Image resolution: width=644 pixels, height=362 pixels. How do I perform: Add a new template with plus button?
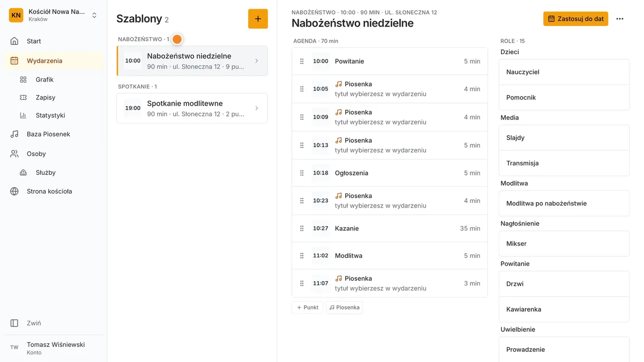258,19
